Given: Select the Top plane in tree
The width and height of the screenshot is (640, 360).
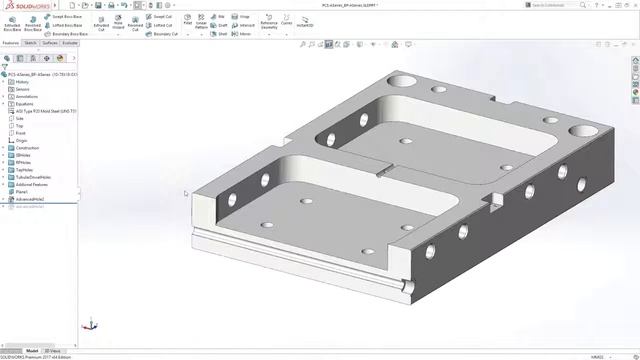Looking at the screenshot, I should 16,126.
